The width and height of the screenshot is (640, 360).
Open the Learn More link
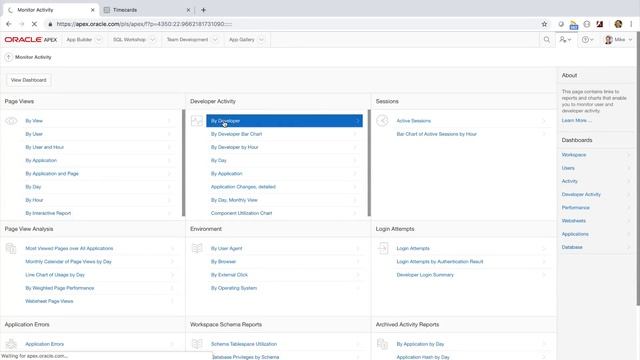click(576, 120)
